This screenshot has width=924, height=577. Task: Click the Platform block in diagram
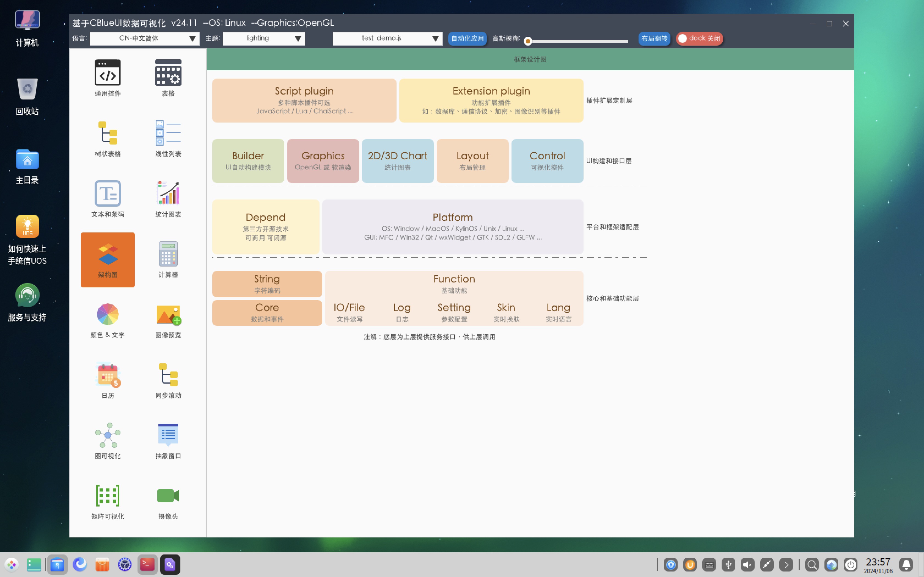pyautogui.click(x=452, y=227)
